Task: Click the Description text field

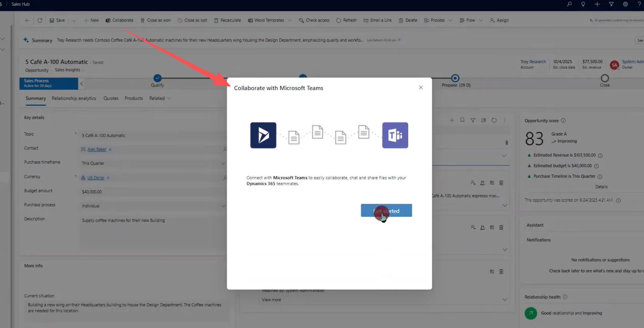Action: tap(153, 232)
